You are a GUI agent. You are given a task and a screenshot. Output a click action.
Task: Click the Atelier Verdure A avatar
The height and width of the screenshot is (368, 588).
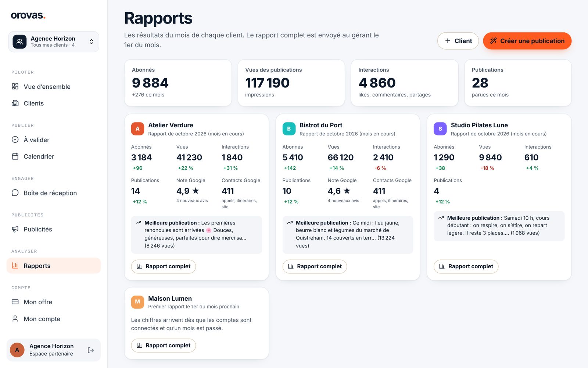[x=137, y=129]
